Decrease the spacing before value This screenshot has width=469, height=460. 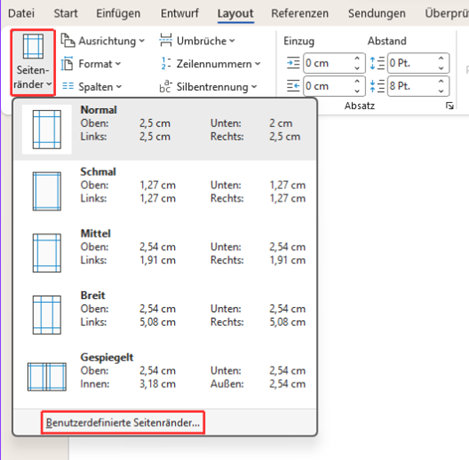441,68
